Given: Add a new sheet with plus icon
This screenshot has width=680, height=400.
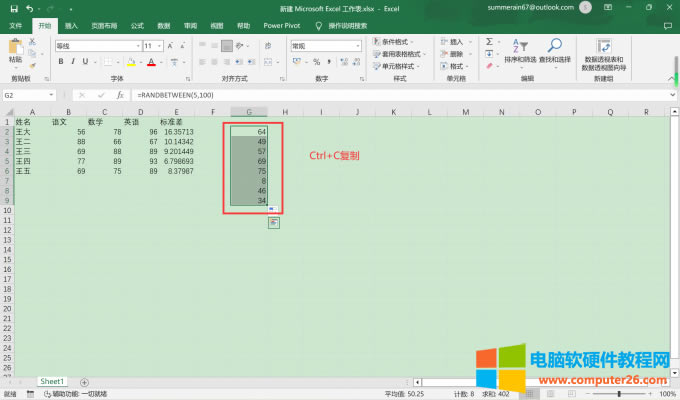Looking at the screenshot, I should [83, 382].
